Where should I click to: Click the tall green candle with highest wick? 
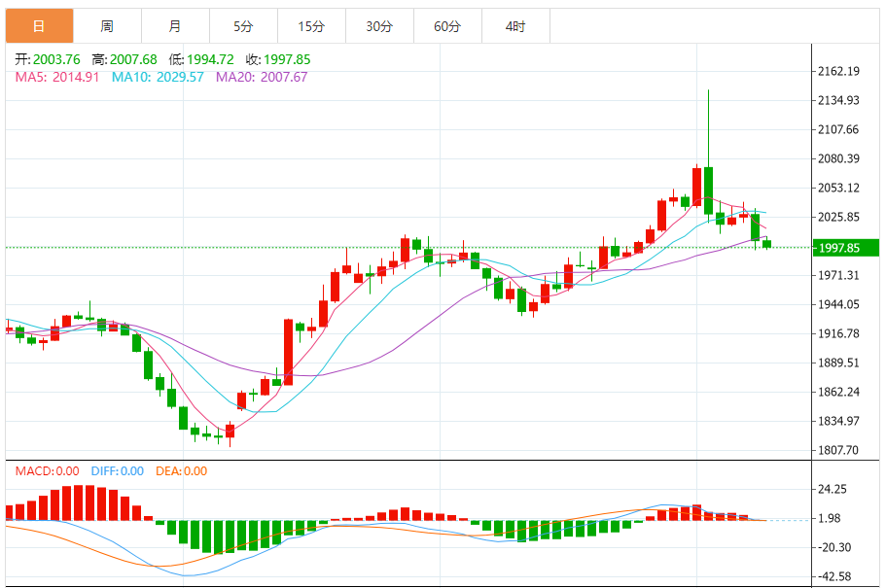pos(709,190)
